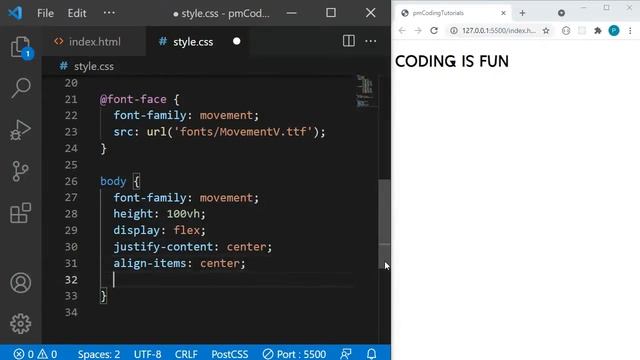Open the Edit menu
Screen dimensions: 640x360
[x=77, y=13]
